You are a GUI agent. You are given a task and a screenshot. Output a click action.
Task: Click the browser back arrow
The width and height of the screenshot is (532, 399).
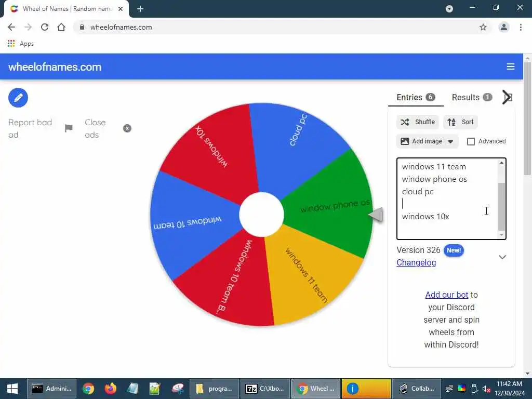pos(11,27)
